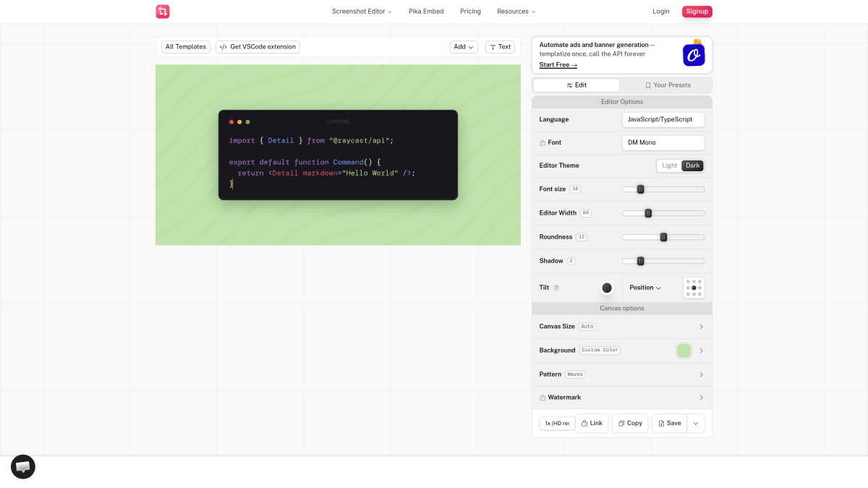Click the Font size value badge 16

tap(575, 189)
